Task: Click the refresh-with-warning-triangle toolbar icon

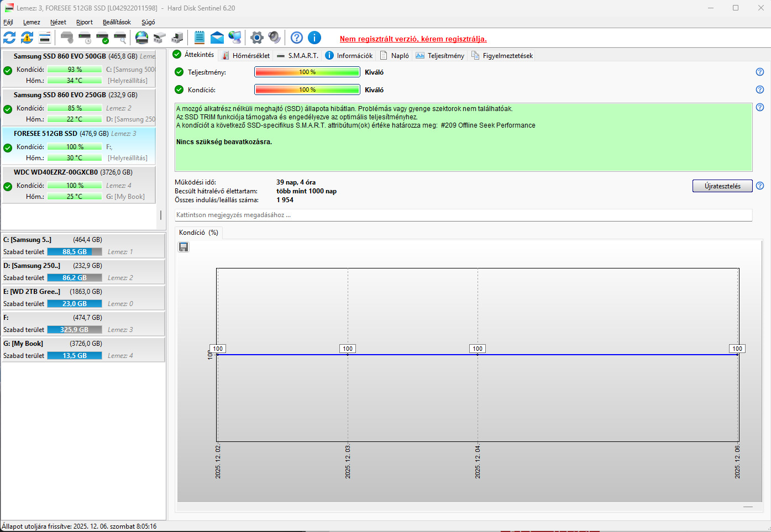Action: (x=27, y=38)
